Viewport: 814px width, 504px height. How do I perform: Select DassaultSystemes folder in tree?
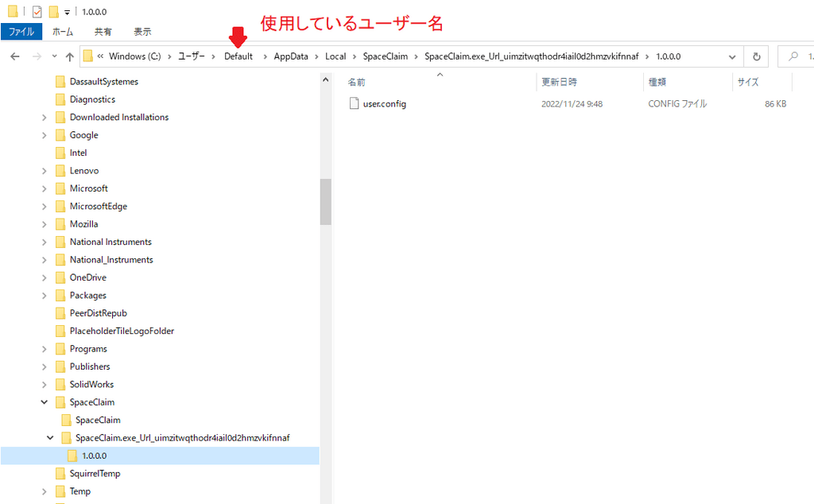point(104,82)
